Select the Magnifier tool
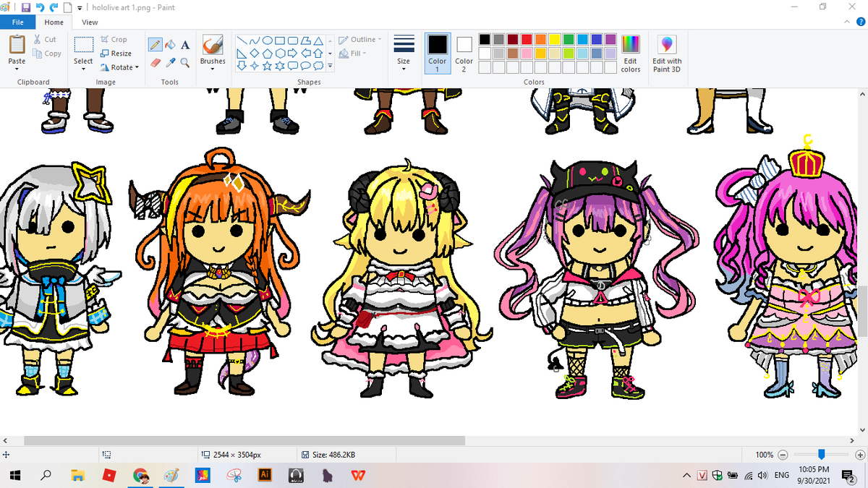Screen dimensions: 868x488 click(185, 63)
